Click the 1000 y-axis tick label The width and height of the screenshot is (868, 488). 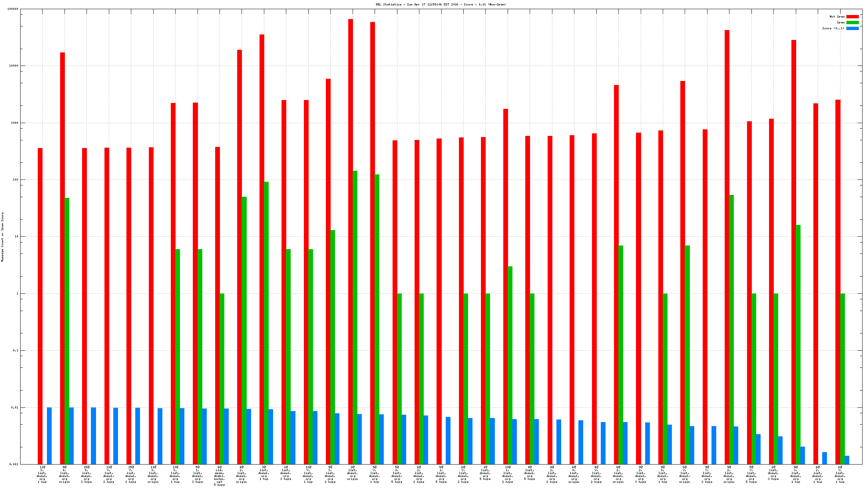point(14,123)
